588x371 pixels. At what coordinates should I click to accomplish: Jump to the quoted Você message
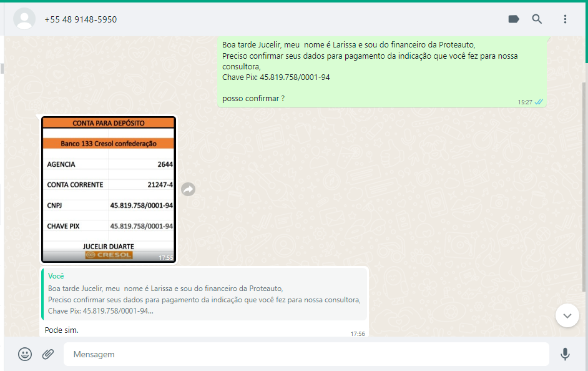[203, 294]
